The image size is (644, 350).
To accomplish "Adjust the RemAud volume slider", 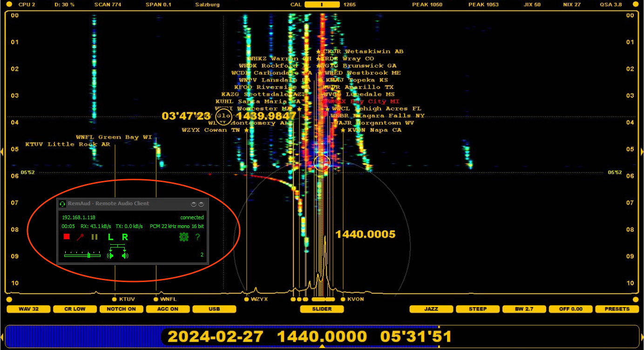I will point(88,255).
